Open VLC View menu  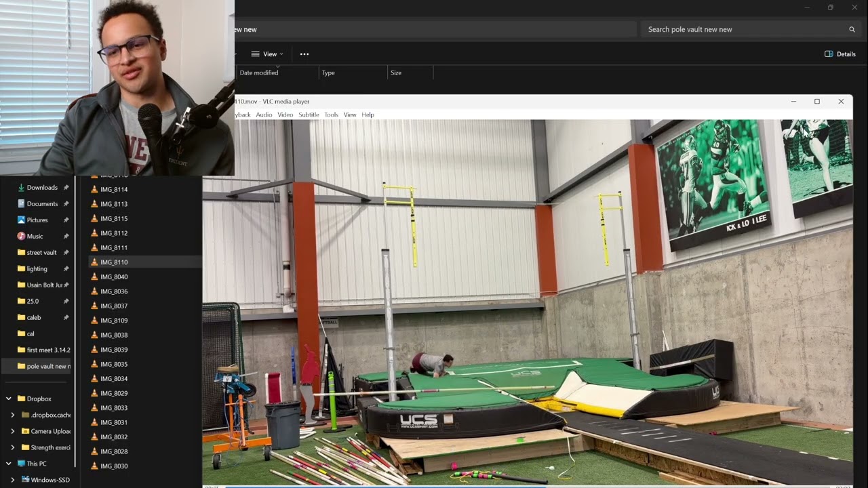[350, 115]
